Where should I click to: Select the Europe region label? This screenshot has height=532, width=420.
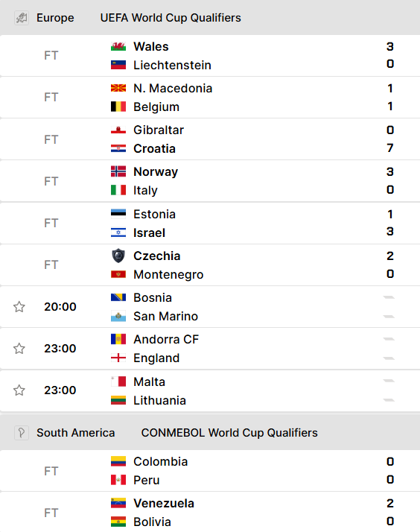click(55, 18)
